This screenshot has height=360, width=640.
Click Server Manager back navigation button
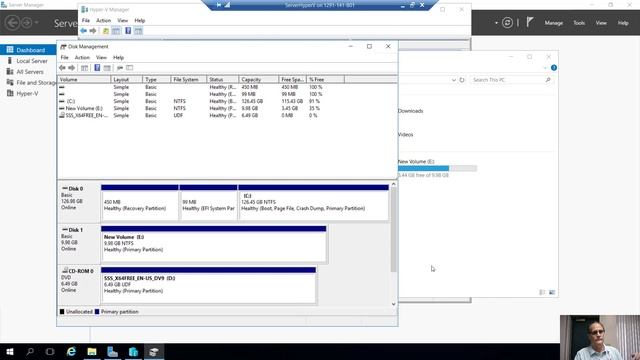click(12, 22)
